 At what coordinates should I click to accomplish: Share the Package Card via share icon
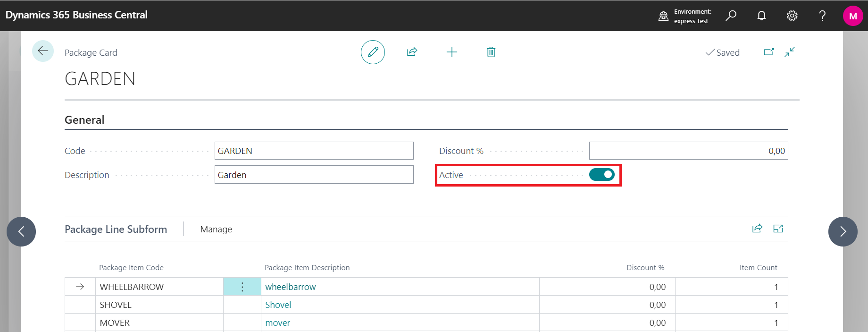click(412, 52)
